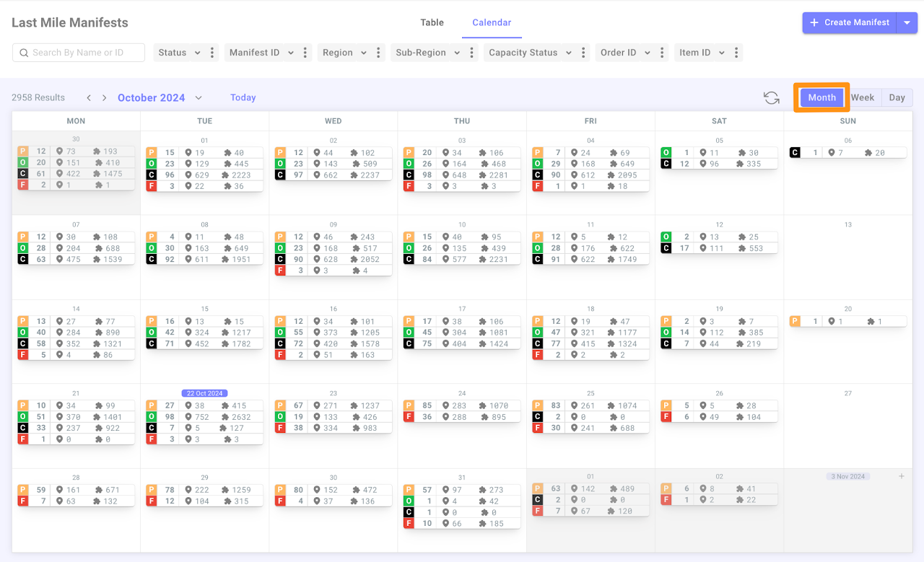Expand the Manifest ID filter dropdown
The image size is (924, 562).
coord(290,53)
